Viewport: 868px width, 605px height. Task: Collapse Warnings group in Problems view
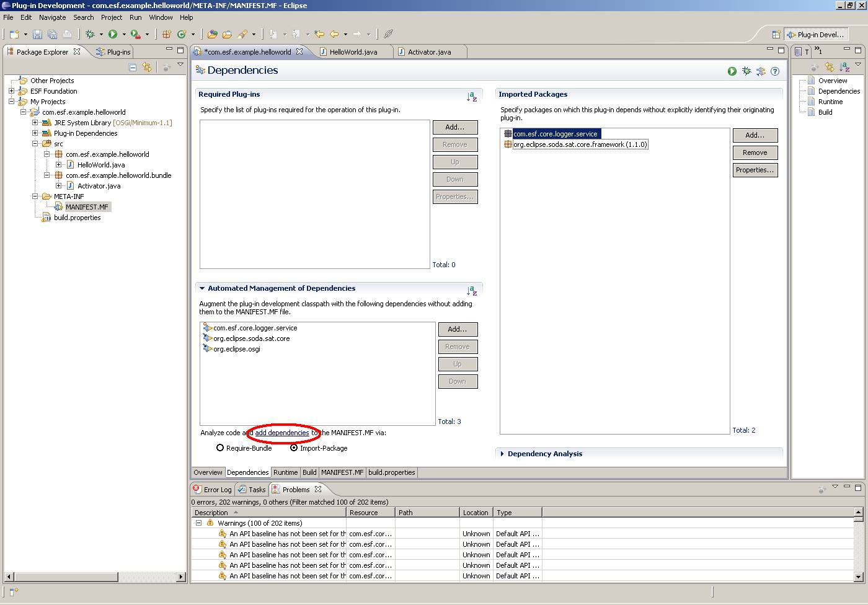click(199, 523)
